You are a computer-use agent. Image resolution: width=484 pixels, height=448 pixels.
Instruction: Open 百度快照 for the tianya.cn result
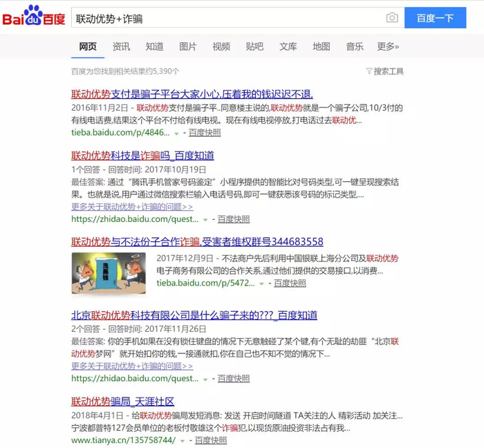(210, 440)
